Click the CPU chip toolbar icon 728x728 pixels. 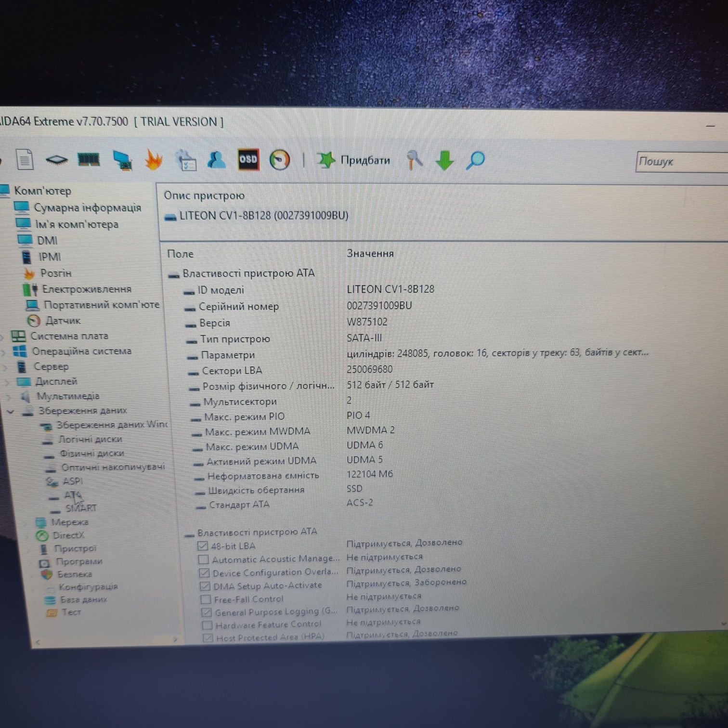pyautogui.click(x=56, y=160)
